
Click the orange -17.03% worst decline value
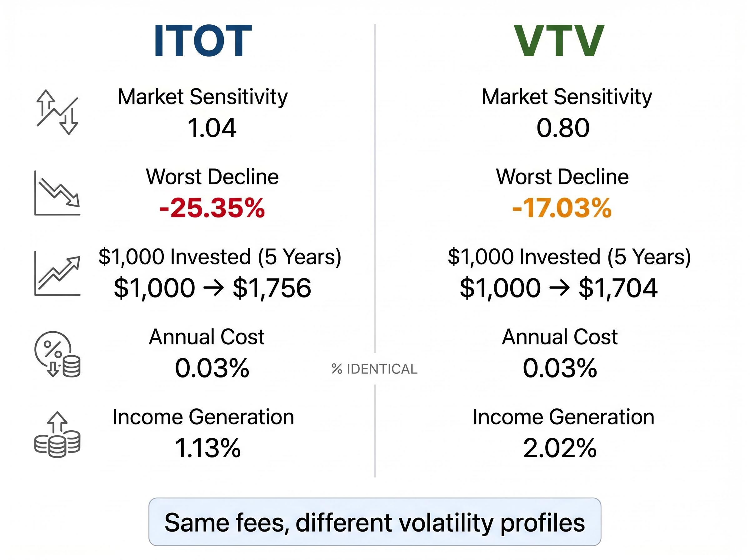[562, 208]
